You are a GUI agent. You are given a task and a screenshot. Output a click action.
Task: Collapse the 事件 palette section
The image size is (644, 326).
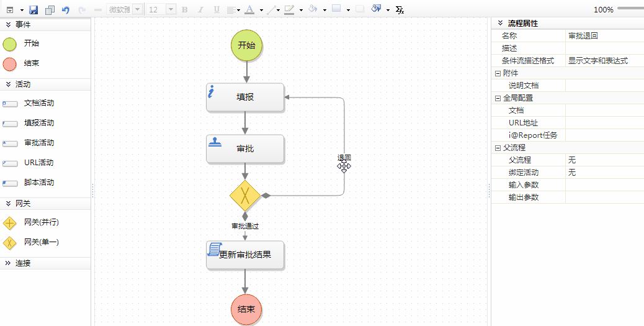pyautogui.click(x=8, y=24)
